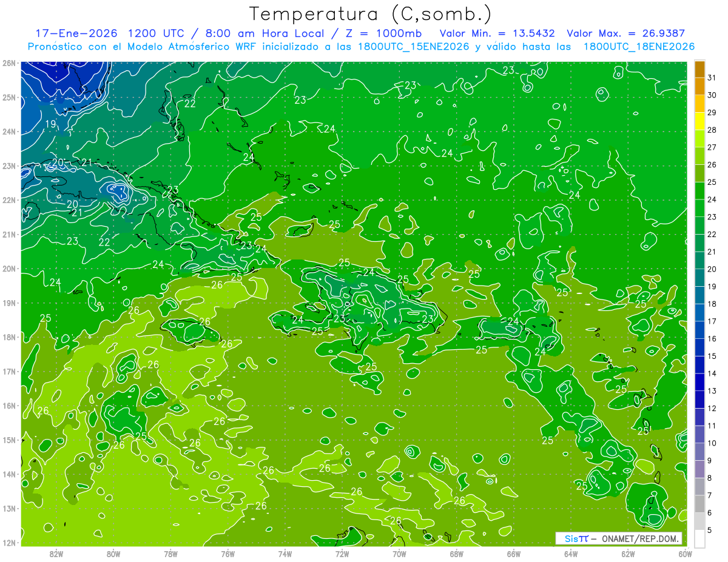
Task: Click longitude axis label "78W"
Action: (x=171, y=554)
